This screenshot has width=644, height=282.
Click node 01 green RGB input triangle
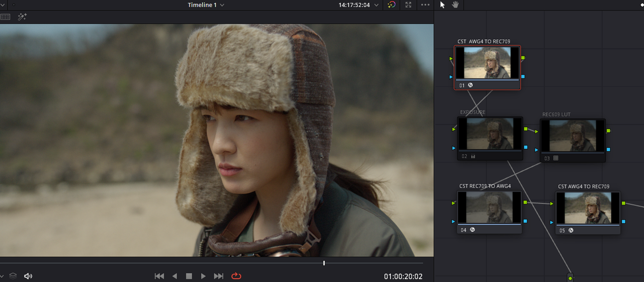(451, 59)
